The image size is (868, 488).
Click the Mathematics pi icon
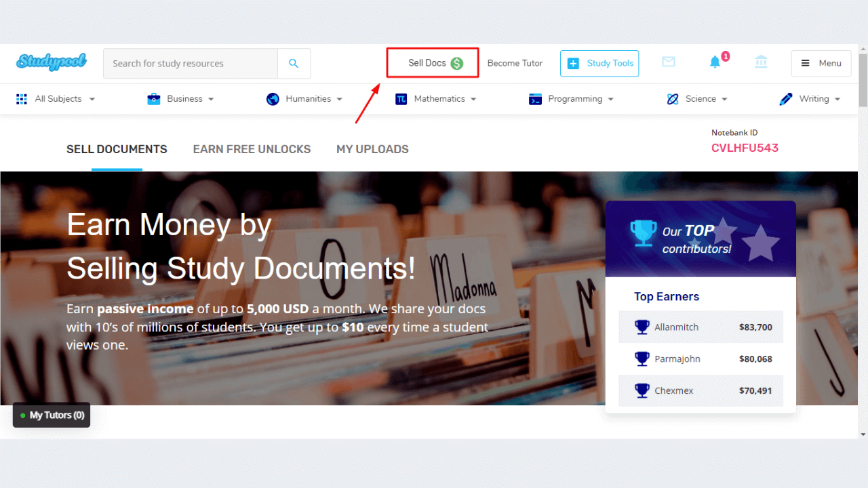(x=401, y=99)
